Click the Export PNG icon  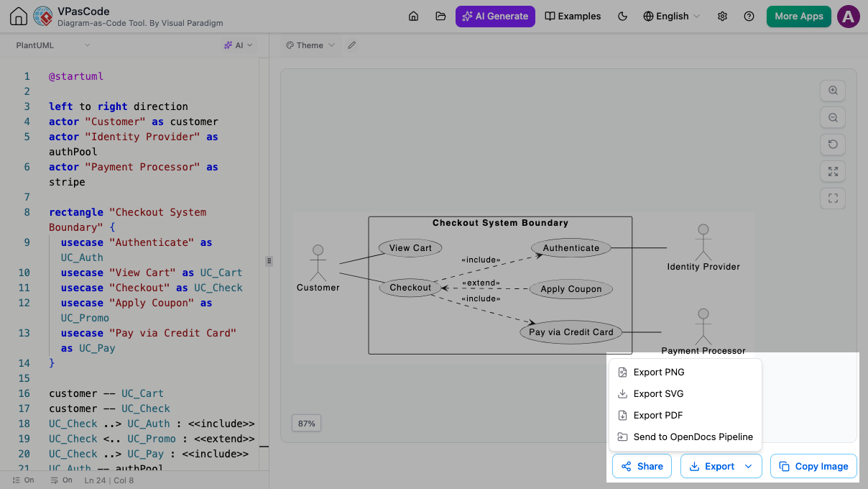[x=622, y=372]
